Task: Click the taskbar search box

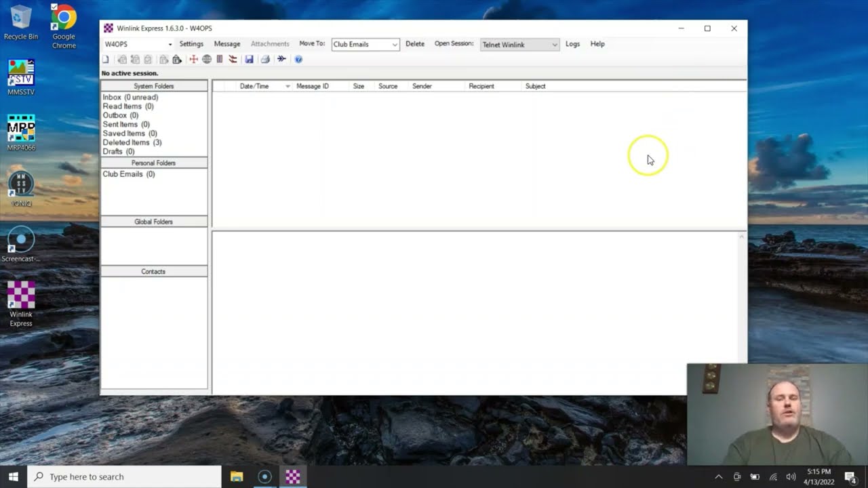Action: click(x=124, y=476)
